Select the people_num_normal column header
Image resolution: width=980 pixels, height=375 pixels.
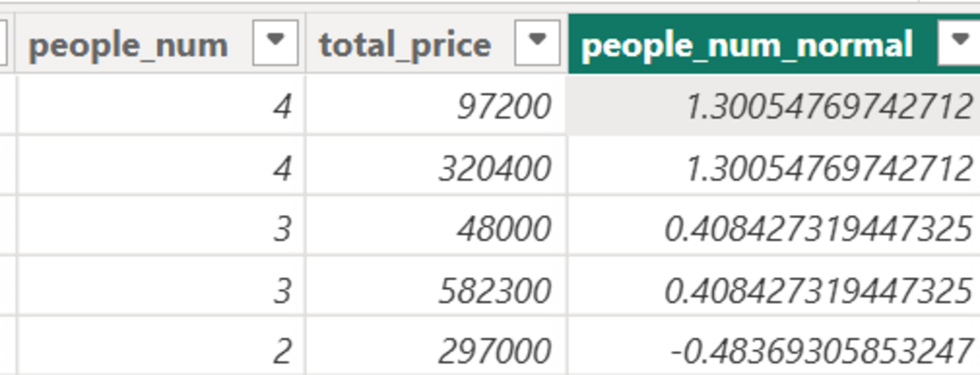(x=746, y=45)
